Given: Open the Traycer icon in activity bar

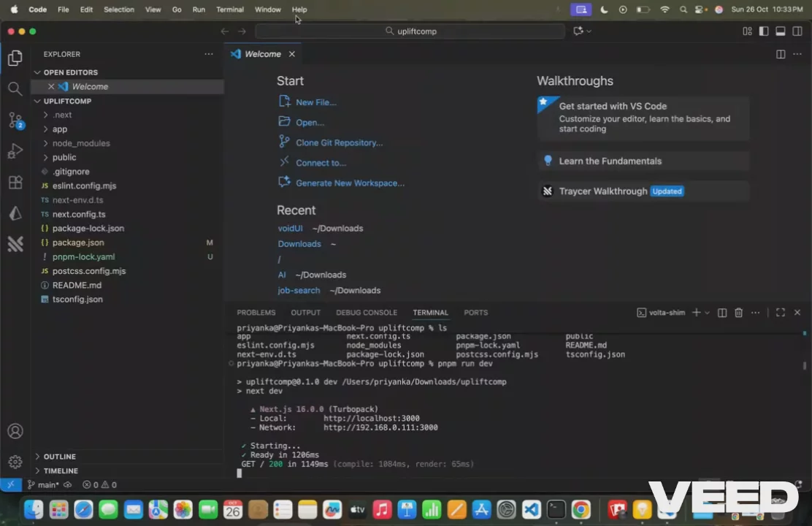Looking at the screenshot, I should click(x=15, y=243).
